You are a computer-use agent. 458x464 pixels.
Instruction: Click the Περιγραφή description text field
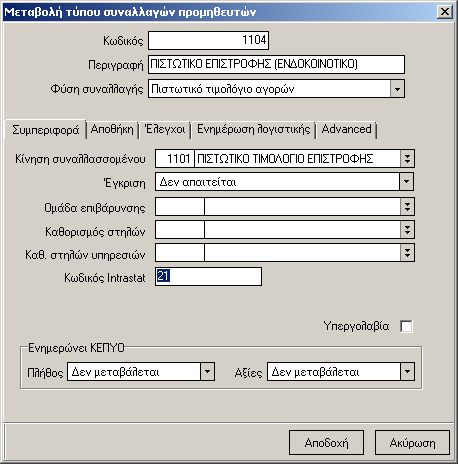[276, 64]
